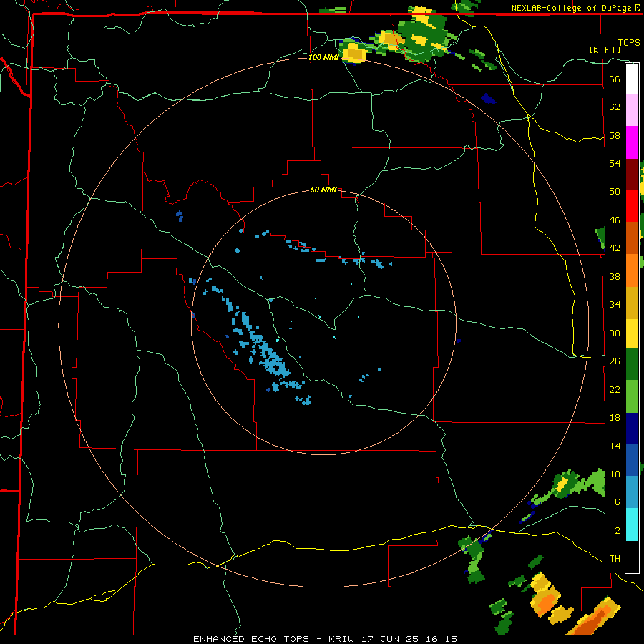
Task: Click the 50 value on the scale
Action: coord(615,191)
